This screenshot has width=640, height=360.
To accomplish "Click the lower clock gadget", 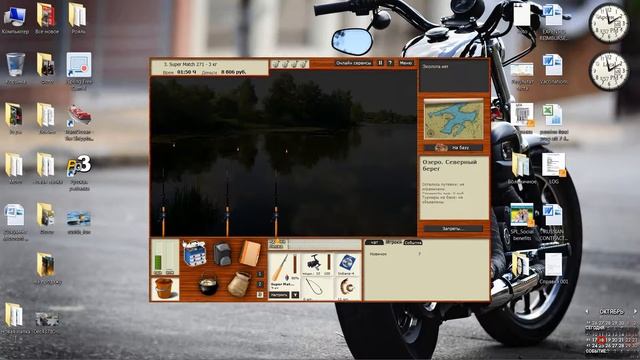I will click(609, 71).
